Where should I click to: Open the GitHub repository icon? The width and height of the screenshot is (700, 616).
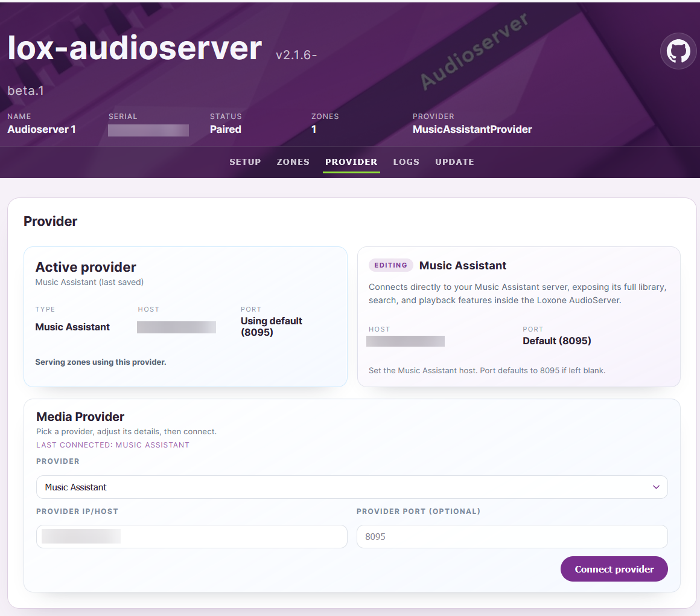(x=678, y=51)
